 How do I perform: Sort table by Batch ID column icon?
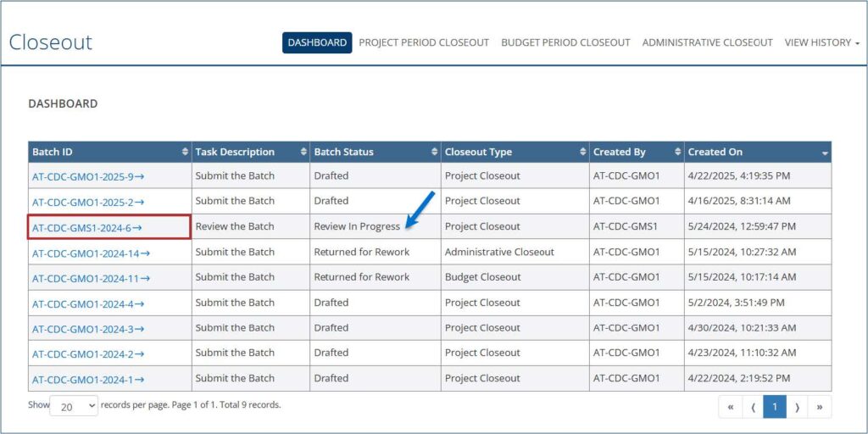pos(185,153)
